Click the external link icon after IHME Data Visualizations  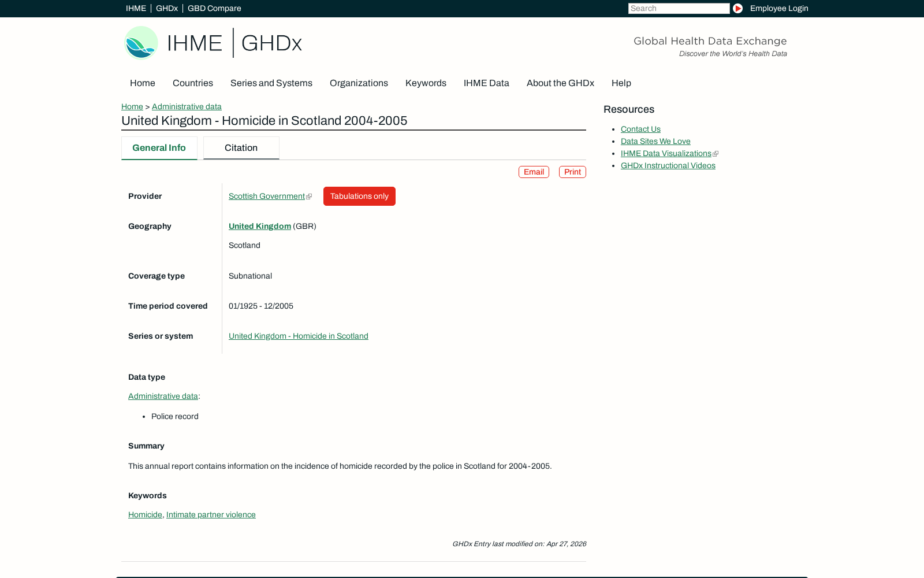coord(716,154)
